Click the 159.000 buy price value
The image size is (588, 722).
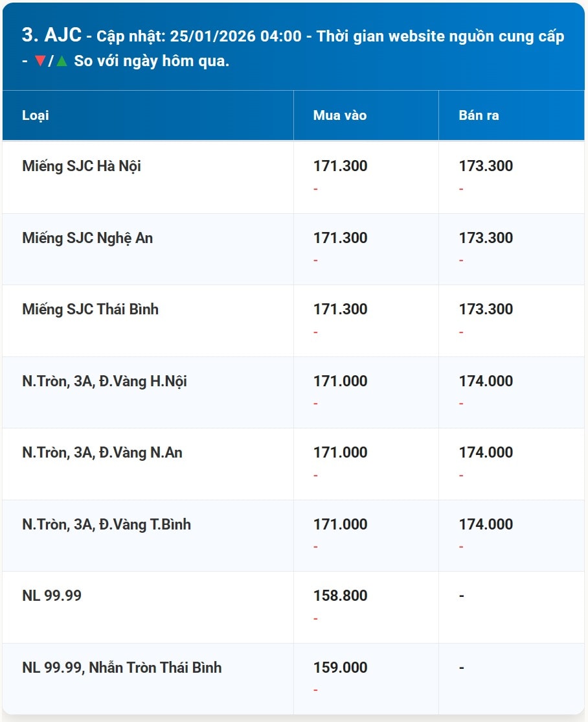pos(340,668)
